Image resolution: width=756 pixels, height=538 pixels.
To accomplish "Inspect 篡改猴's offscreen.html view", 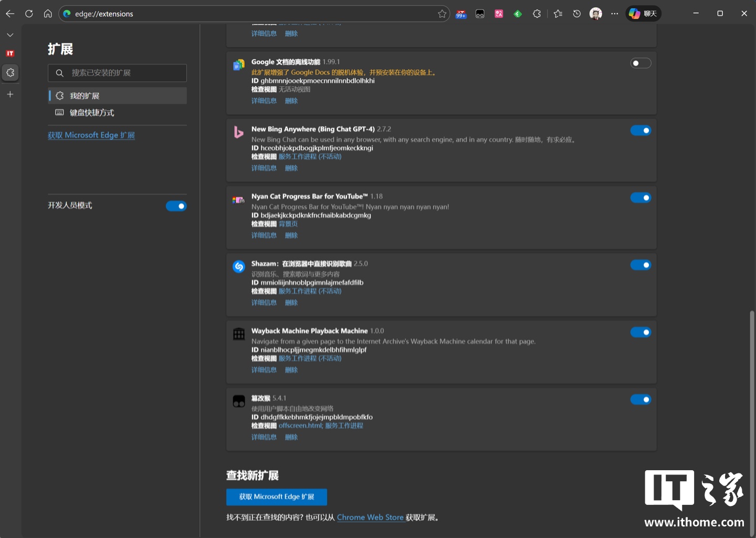I will (301, 426).
